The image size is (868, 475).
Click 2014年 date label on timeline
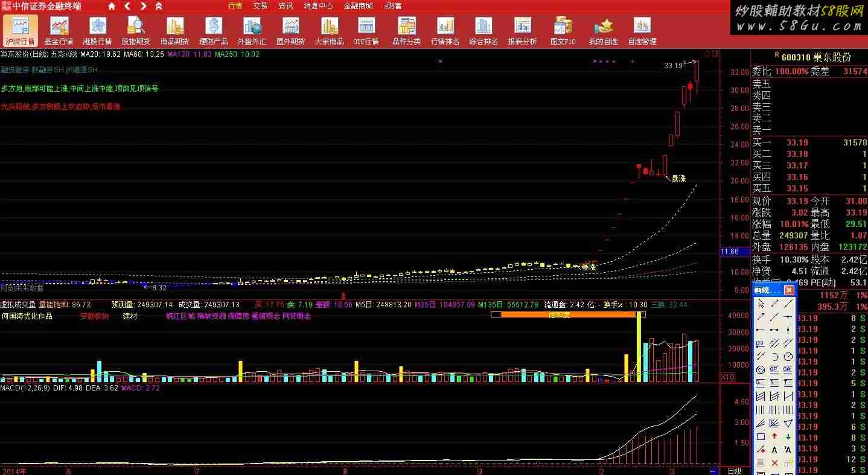click(14, 470)
